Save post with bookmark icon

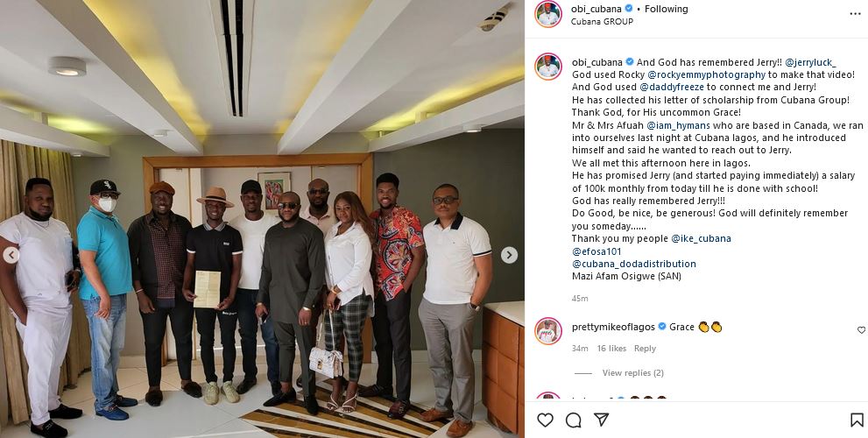(857, 420)
